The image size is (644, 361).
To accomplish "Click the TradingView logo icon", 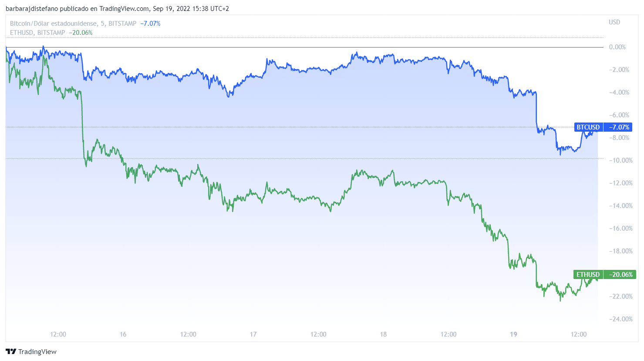I will point(11,351).
